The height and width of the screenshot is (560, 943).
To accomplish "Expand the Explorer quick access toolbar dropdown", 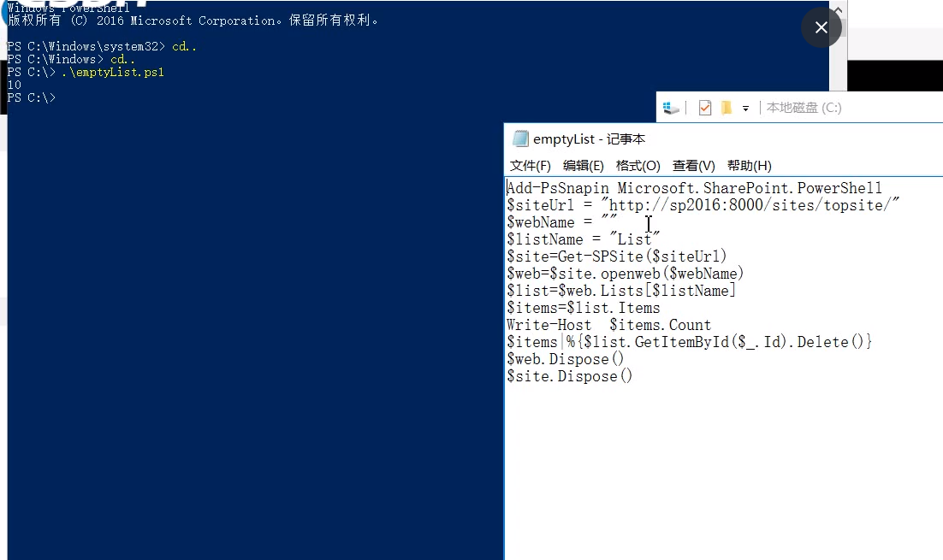I will (745, 109).
